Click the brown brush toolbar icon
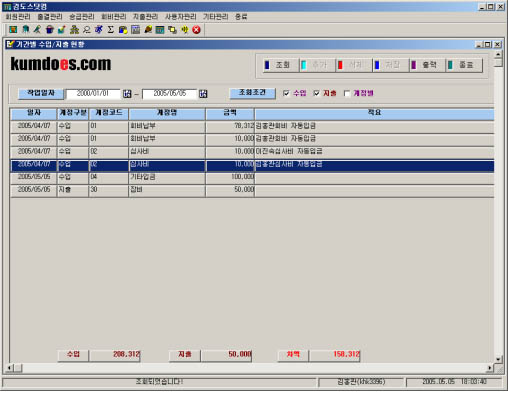 [148, 30]
